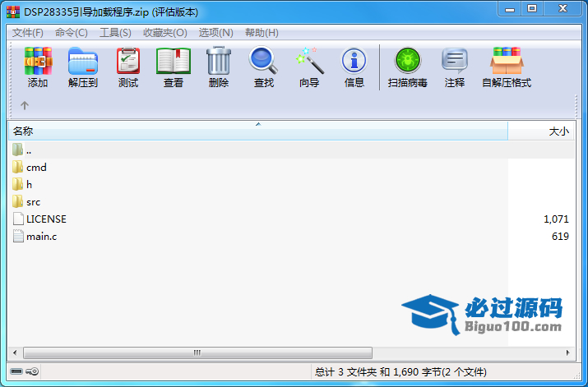Click the status bar total "总计 3 文件夹" text
588x387 pixels.
coord(345,372)
